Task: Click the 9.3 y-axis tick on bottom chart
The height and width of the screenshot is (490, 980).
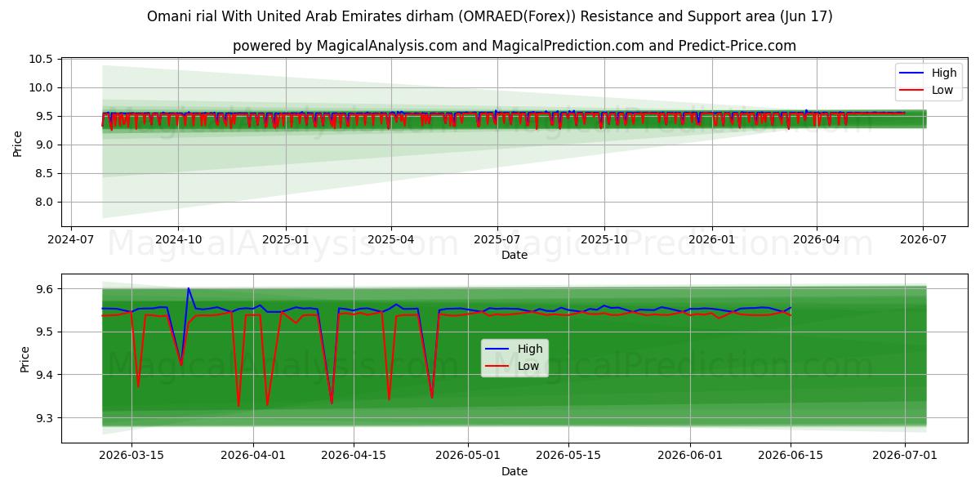Action: coord(45,418)
